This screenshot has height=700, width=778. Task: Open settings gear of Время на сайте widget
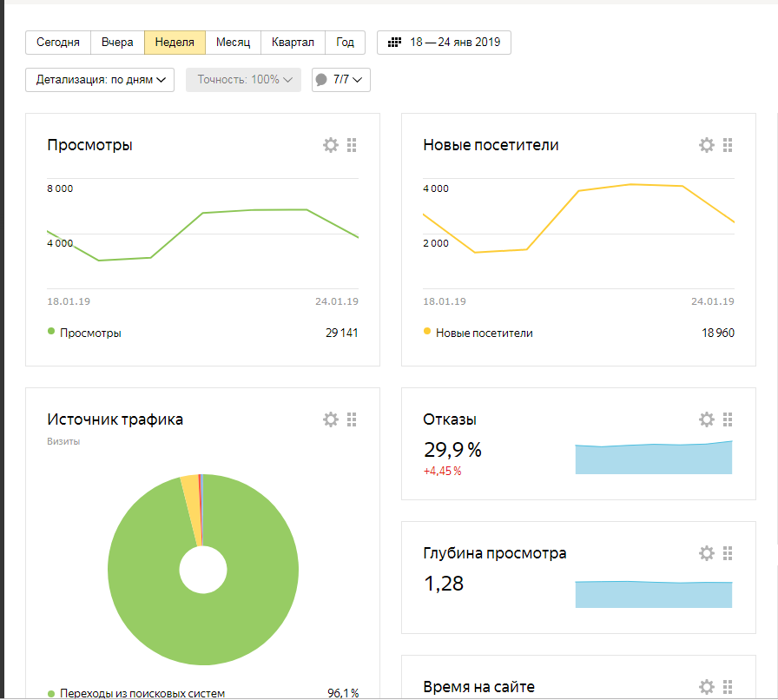coord(707,687)
